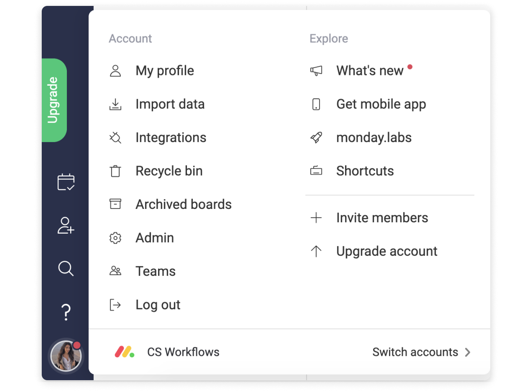This screenshot has height=392, width=532.
Task: Open Shortcuts keyboard item
Action: click(365, 171)
